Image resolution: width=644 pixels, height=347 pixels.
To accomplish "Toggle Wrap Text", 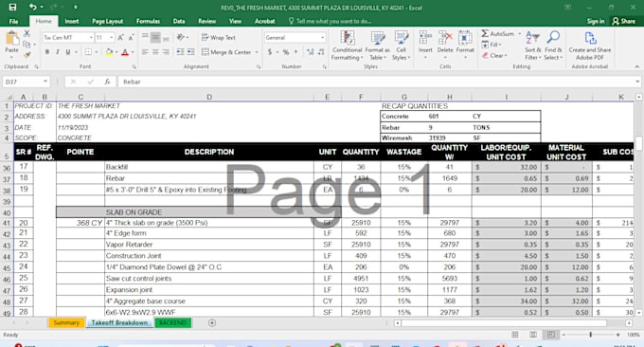I will click(219, 37).
